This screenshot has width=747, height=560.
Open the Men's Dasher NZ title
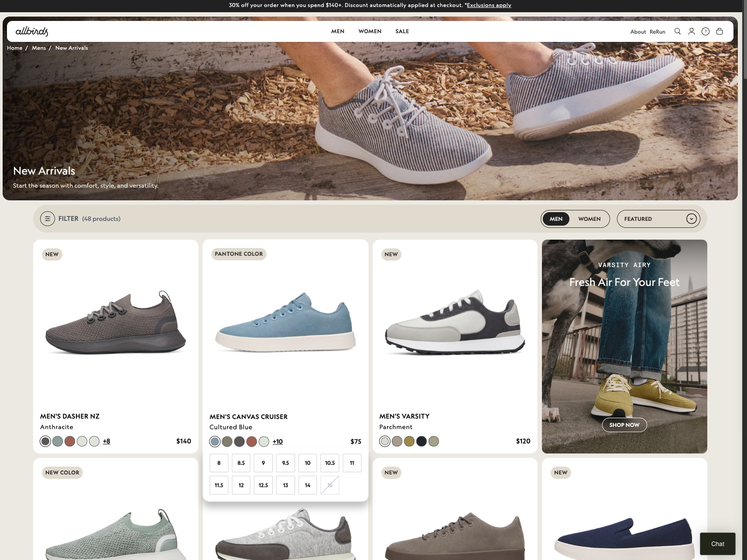click(x=70, y=416)
